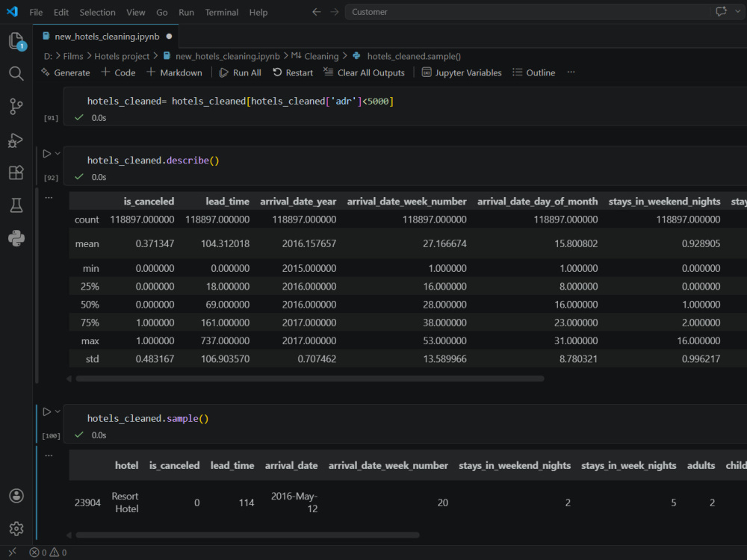Open the Run menu
Image resolution: width=747 pixels, height=560 pixels.
pyautogui.click(x=186, y=13)
